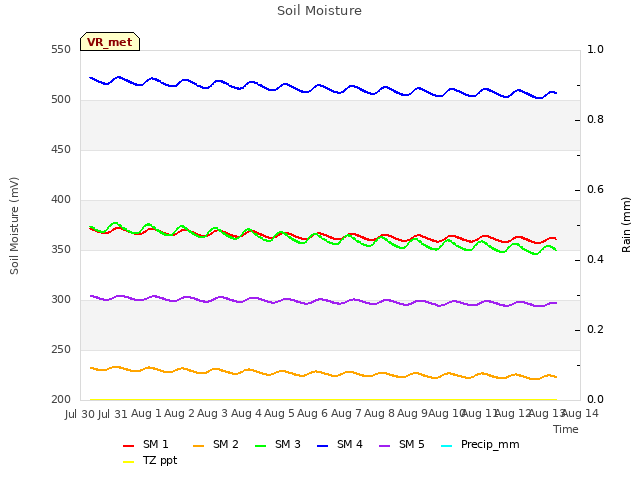Click the Aug 8 date tick label
The width and height of the screenshot is (640, 480).
(379, 413)
